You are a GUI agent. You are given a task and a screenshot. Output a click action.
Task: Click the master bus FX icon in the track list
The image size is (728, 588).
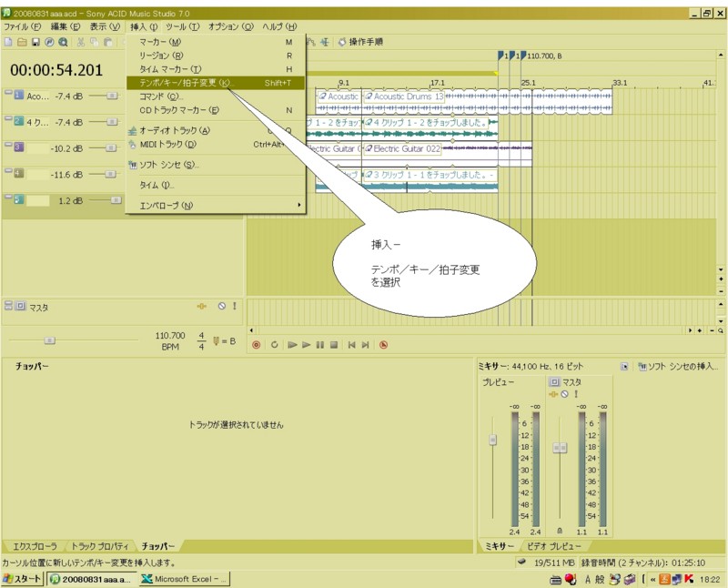coord(201,306)
